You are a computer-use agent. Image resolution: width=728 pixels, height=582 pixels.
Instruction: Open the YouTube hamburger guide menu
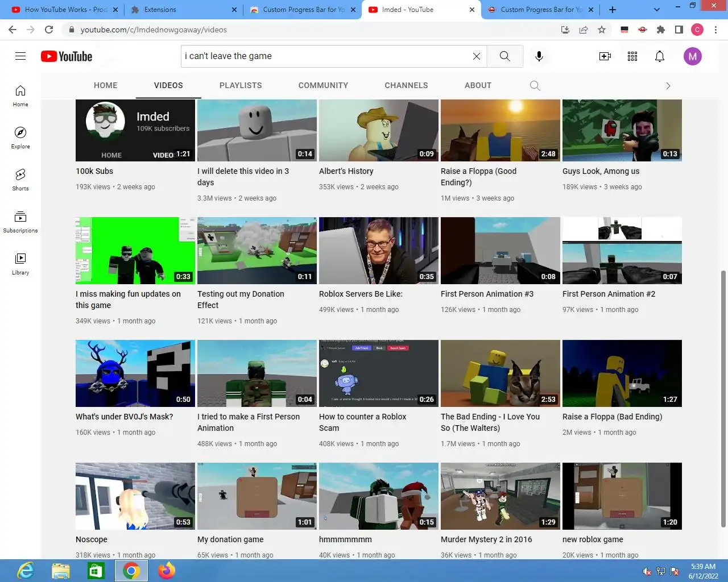tap(20, 56)
